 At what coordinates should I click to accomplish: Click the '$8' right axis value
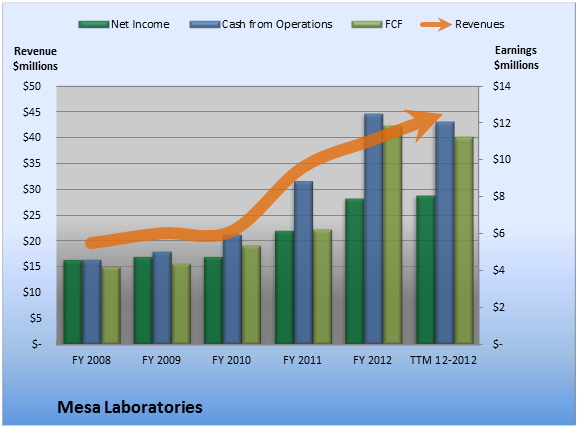tap(499, 197)
